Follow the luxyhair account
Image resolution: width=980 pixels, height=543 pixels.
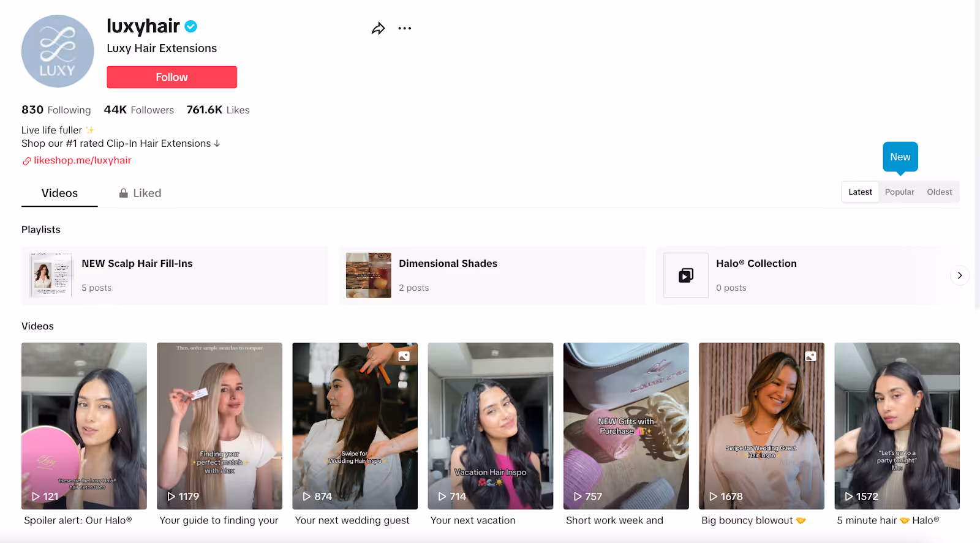coord(171,77)
